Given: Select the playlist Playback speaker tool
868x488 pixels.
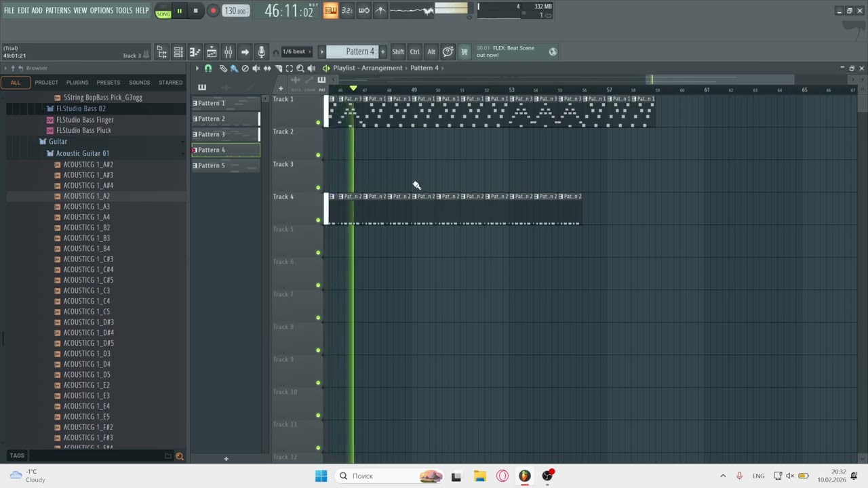Looking at the screenshot, I should (311, 68).
